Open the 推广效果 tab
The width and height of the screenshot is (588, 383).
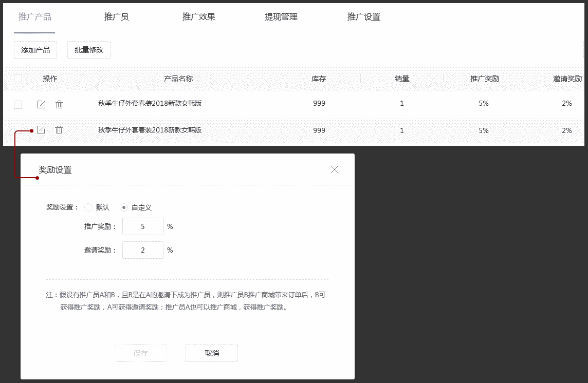[199, 17]
